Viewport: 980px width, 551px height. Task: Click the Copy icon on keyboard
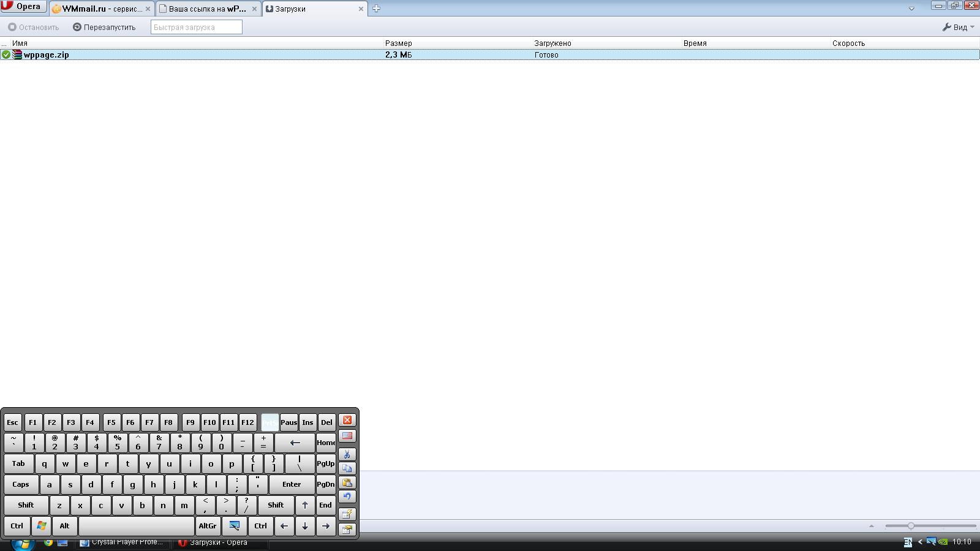pos(347,468)
